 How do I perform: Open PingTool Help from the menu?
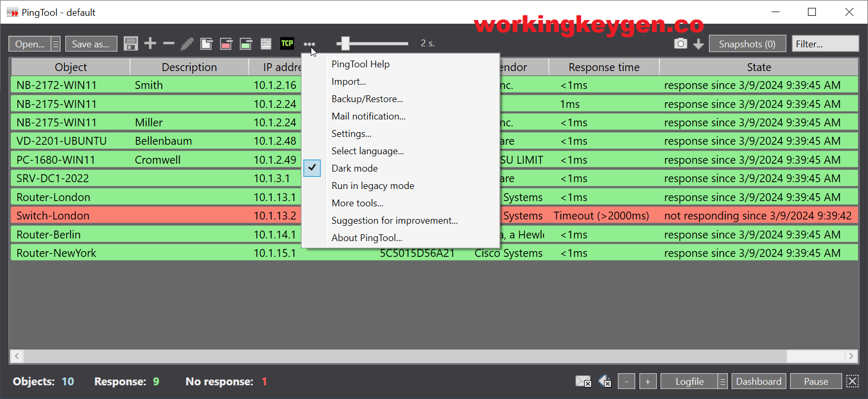point(361,64)
